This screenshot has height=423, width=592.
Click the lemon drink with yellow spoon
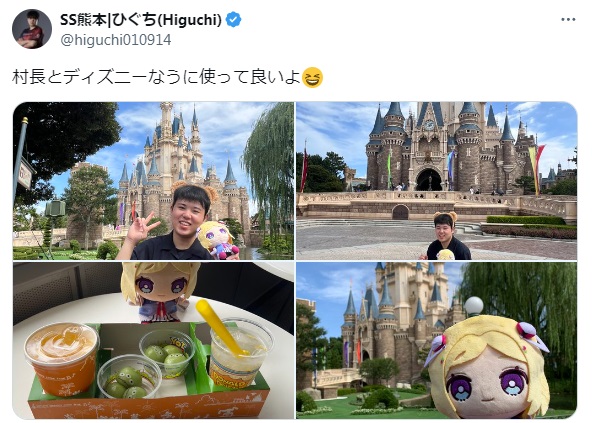tap(239, 350)
